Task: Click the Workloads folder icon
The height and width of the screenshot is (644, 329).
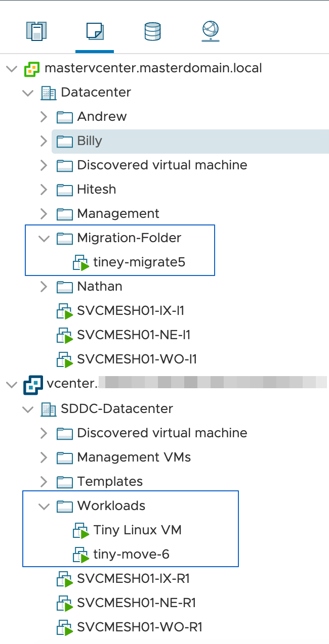Action: point(65,506)
